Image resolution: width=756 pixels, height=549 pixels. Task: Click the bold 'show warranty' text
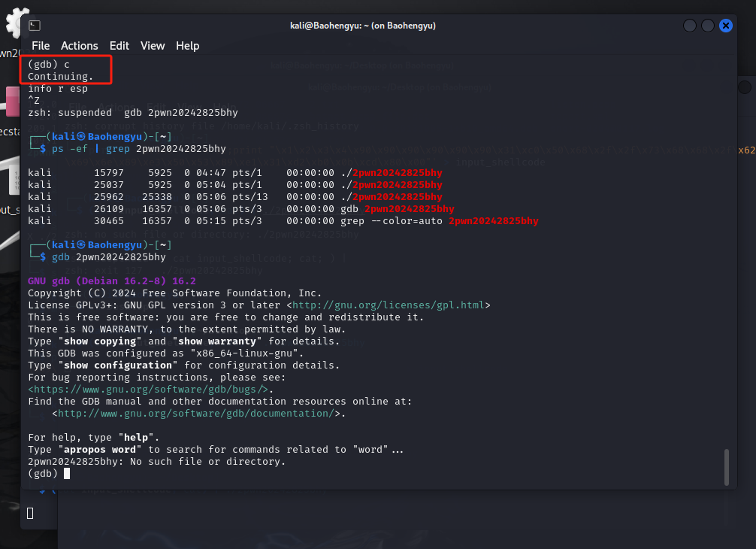[217, 341]
